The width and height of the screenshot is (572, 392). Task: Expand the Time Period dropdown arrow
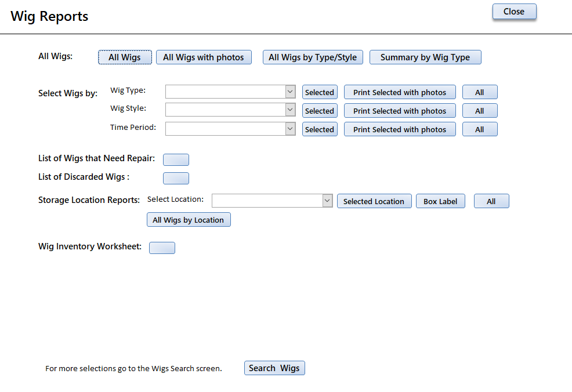[x=291, y=128]
